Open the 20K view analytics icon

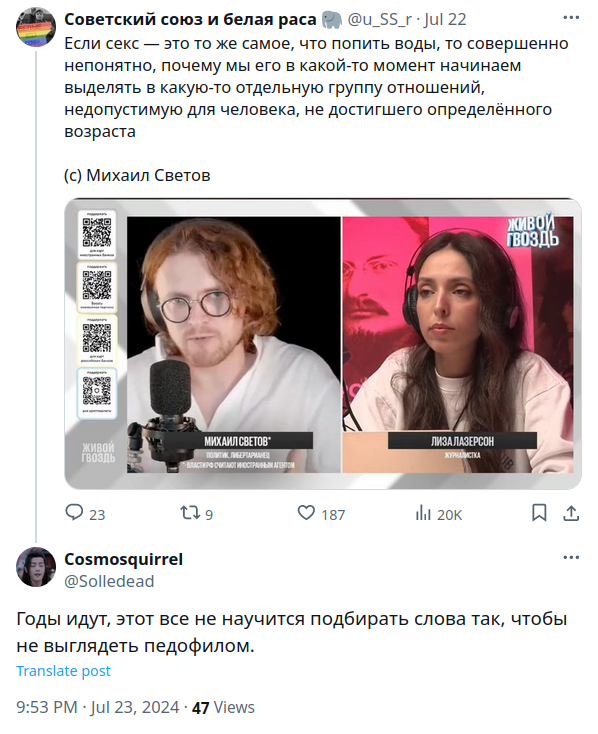click(422, 513)
